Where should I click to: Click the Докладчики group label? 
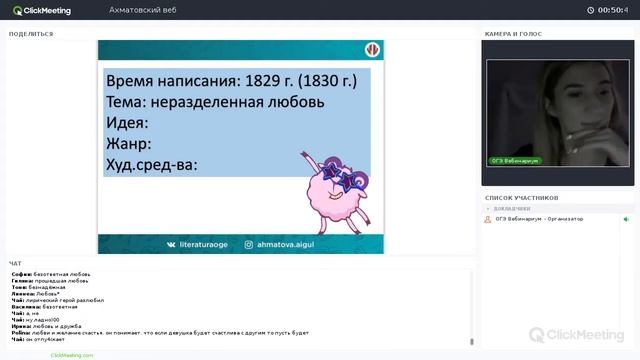coord(512,209)
